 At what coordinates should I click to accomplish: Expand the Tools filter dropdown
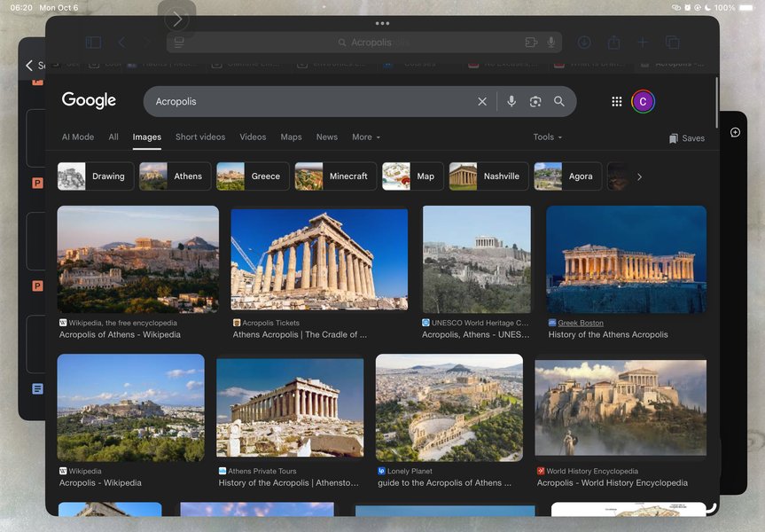(547, 137)
